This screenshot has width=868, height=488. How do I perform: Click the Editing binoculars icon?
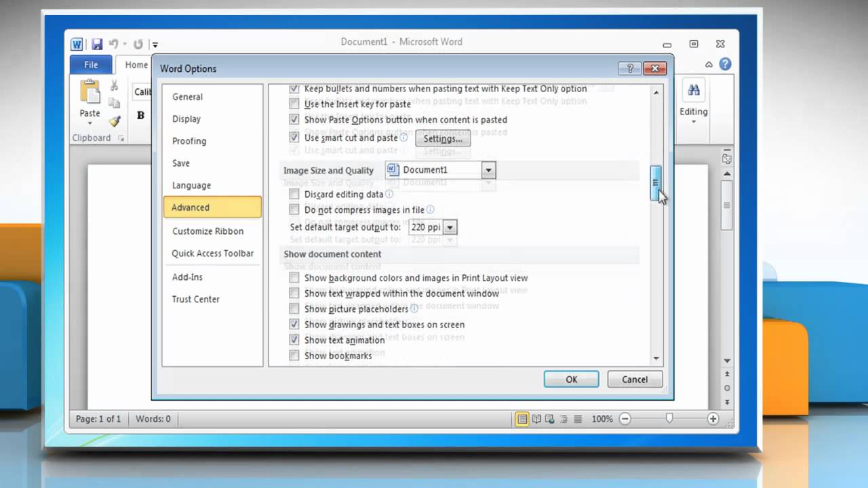[694, 90]
